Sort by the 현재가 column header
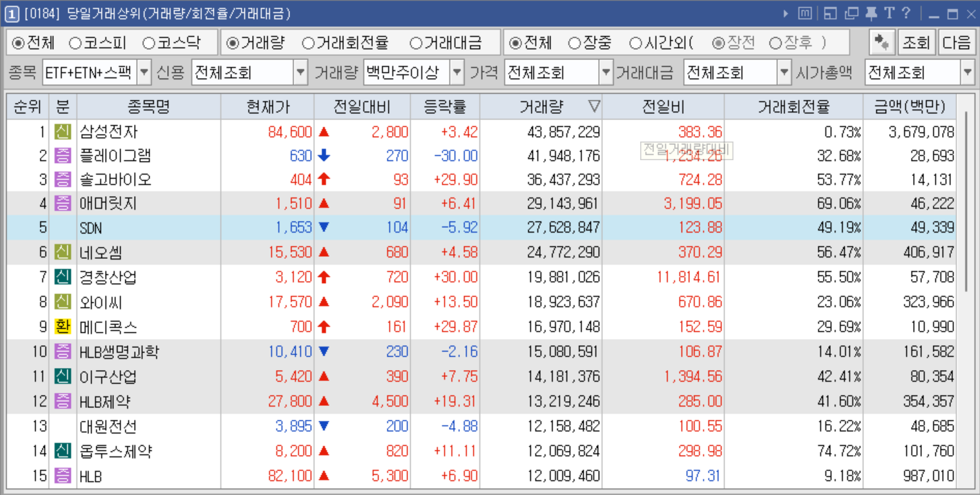Image resolution: width=980 pixels, height=495 pixels. [x=267, y=106]
